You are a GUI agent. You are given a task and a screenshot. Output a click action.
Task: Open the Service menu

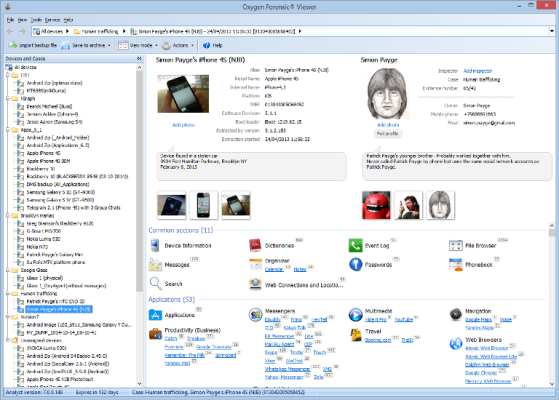click(52, 20)
